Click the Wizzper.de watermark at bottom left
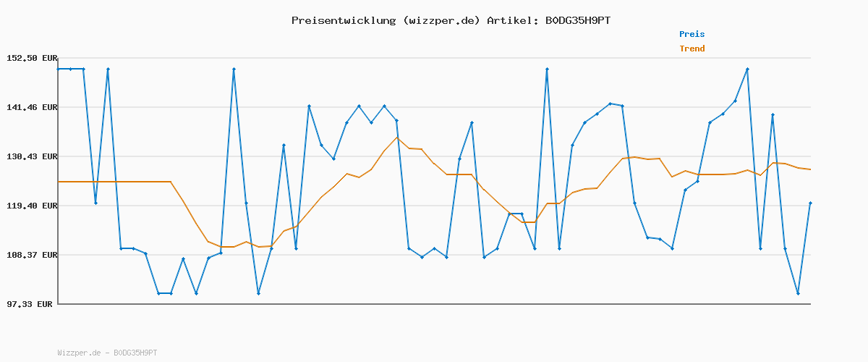 pyautogui.click(x=79, y=353)
